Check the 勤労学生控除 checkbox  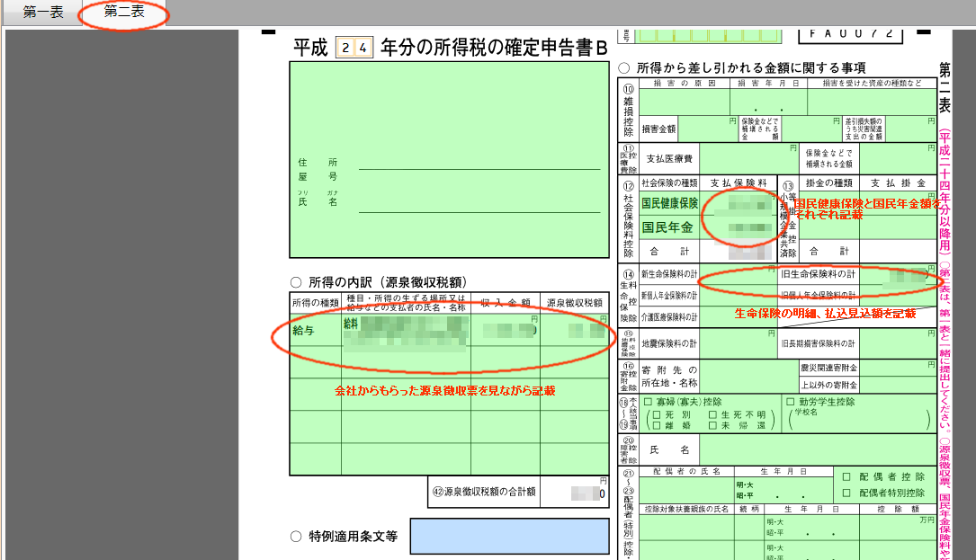(791, 402)
